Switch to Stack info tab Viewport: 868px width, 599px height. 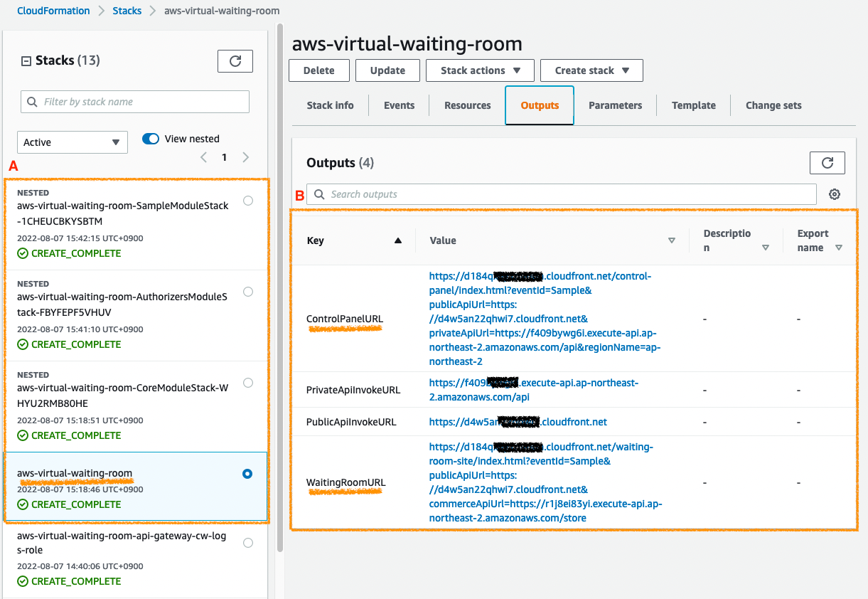tap(330, 105)
